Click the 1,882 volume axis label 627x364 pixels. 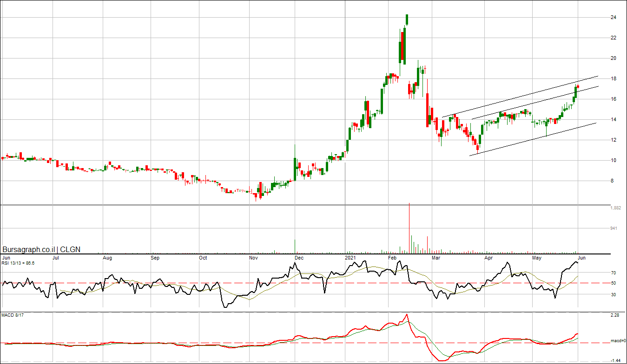[615, 208]
